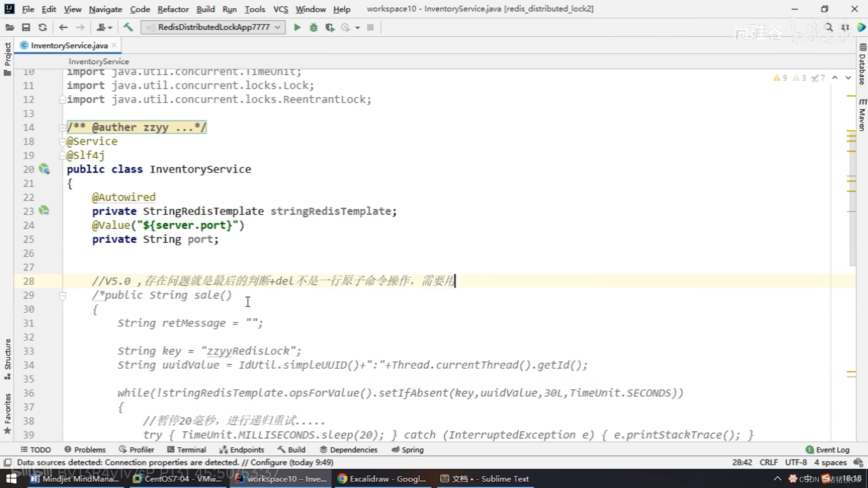This screenshot has height=488, width=868.
Task: Open Build tool window at bottom
Action: pos(292,450)
